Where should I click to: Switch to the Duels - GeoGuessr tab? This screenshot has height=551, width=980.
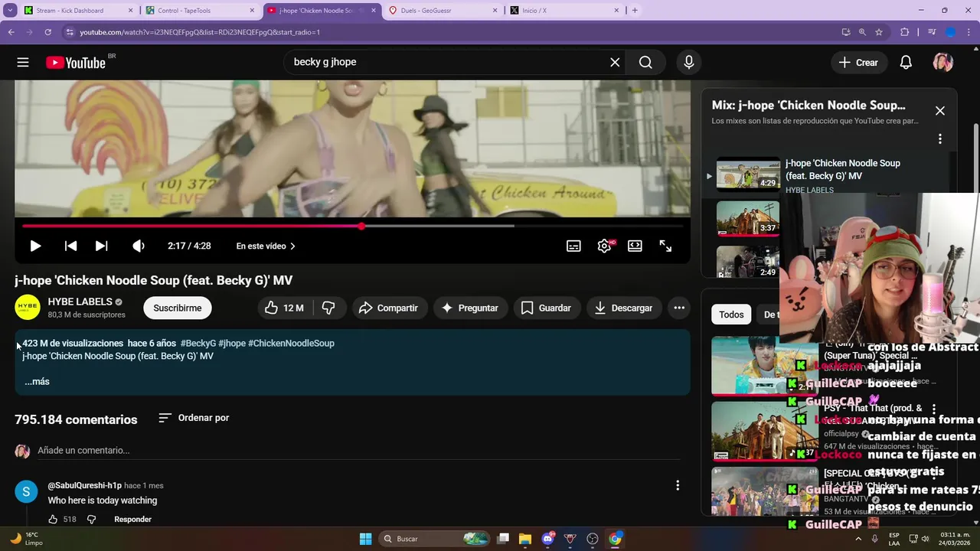(444, 10)
